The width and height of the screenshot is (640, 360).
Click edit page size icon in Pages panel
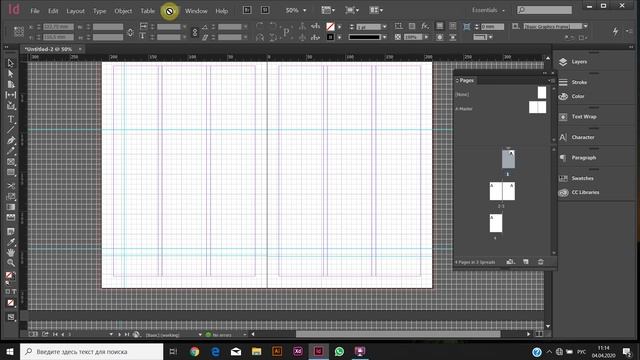coord(510,262)
